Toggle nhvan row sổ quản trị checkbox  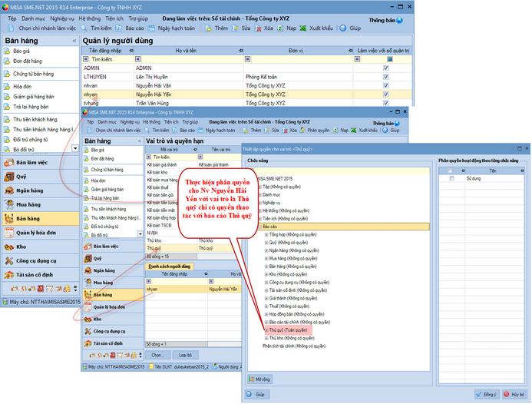click(x=386, y=85)
